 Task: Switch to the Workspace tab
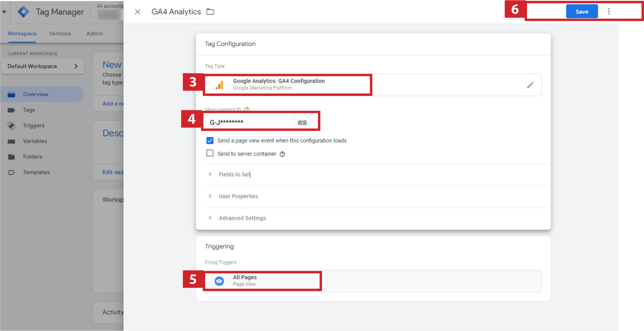pos(22,33)
